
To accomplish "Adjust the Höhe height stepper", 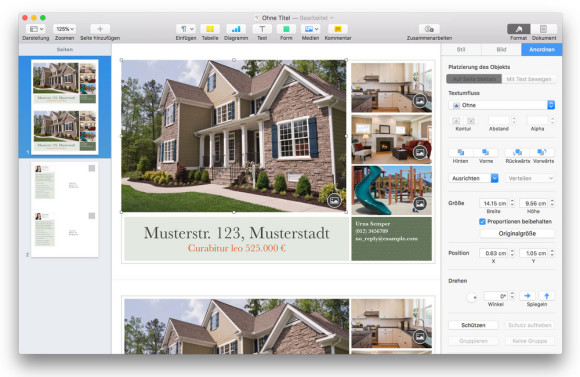I will [x=552, y=203].
